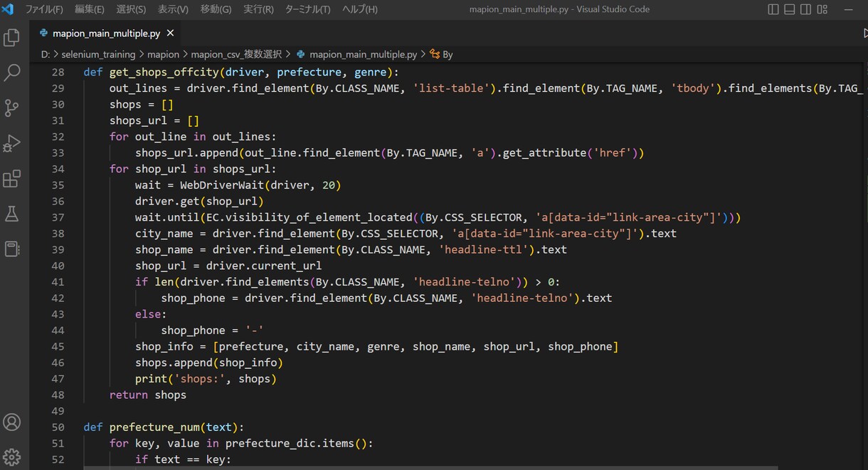Open the ターミナル(T) menu

tap(307, 9)
